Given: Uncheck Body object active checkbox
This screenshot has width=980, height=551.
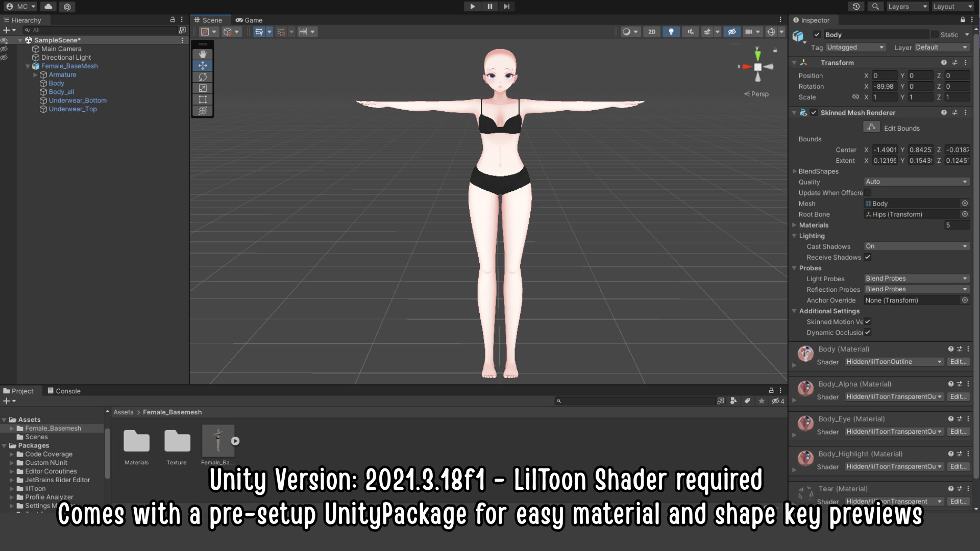Looking at the screenshot, I should coord(817,35).
